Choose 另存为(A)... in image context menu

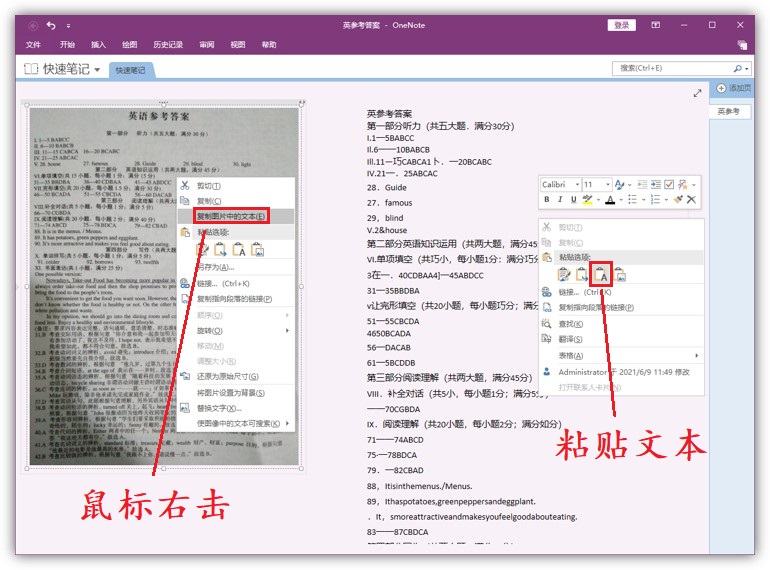coord(236,267)
